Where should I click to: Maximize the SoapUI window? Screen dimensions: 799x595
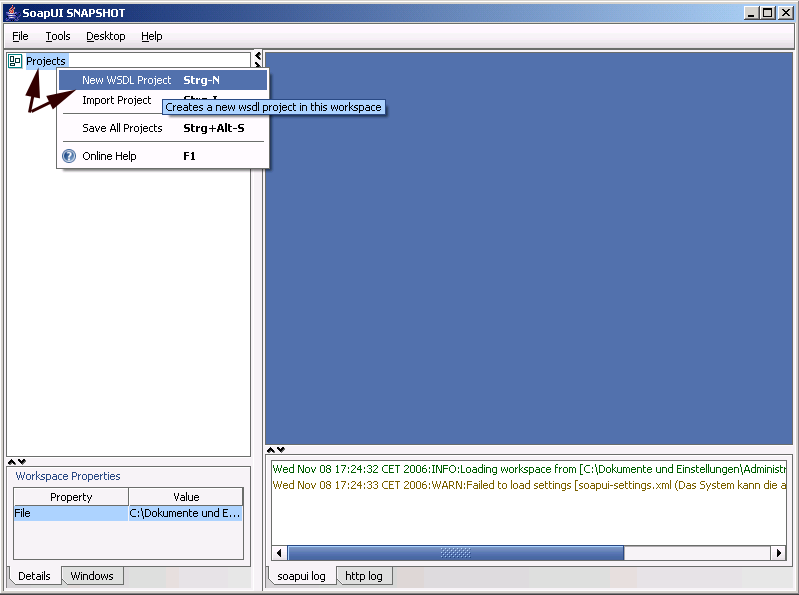[768, 13]
